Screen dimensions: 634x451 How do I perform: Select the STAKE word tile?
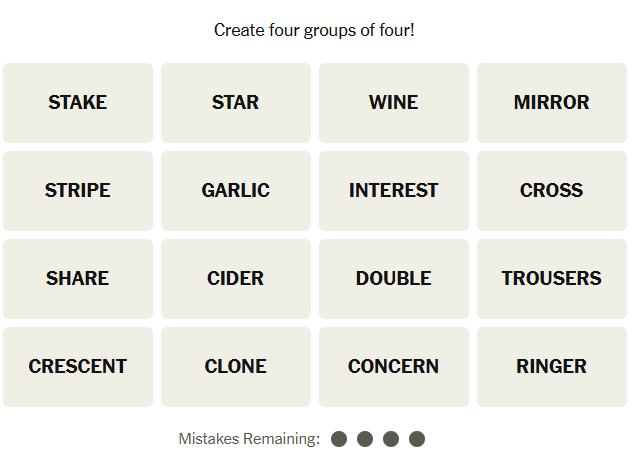click(x=78, y=103)
